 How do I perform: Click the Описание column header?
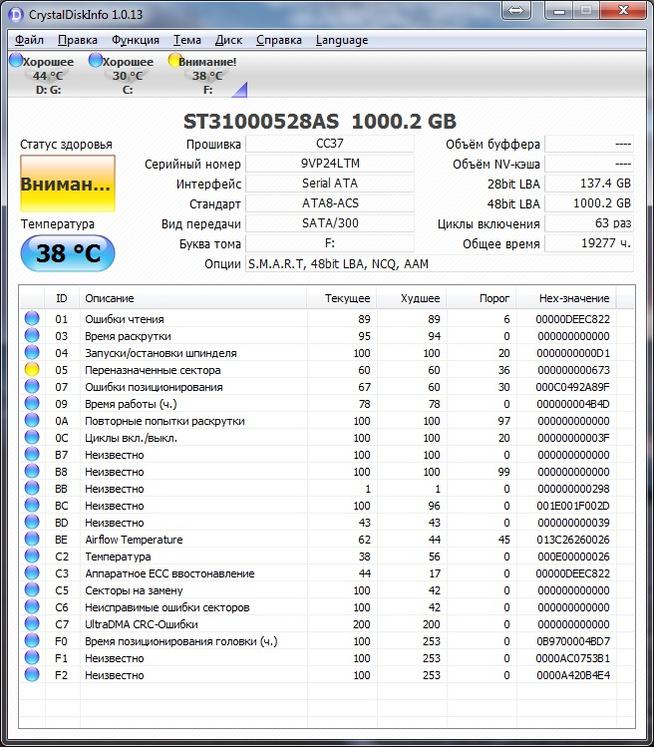pyautogui.click(x=193, y=298)
